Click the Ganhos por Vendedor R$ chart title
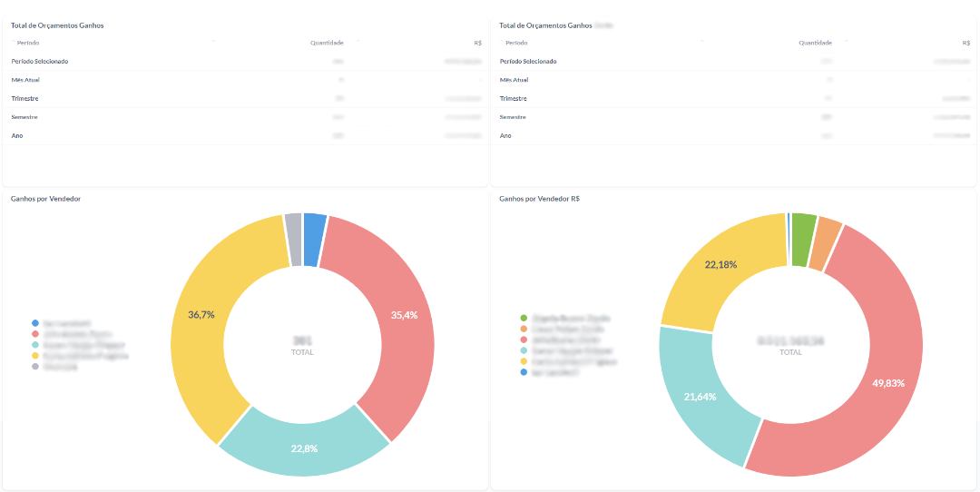This screenshot has height=492, width=980. 539,199
